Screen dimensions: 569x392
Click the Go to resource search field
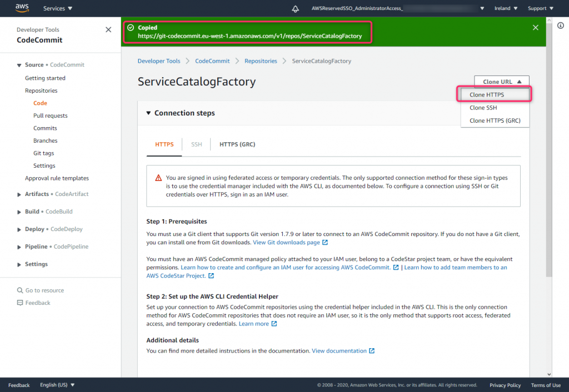tap(44, 290)
